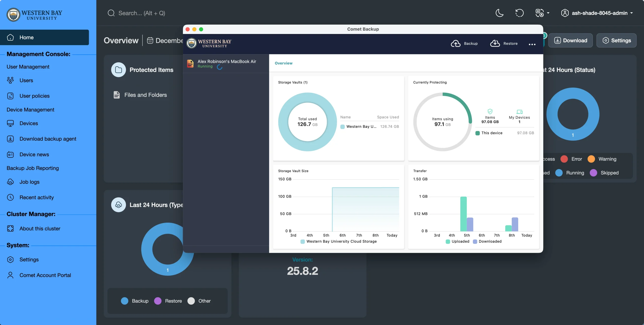Toggle the Skipped status legend
This screenshot has height=325, width=644.
click(604, 173)
